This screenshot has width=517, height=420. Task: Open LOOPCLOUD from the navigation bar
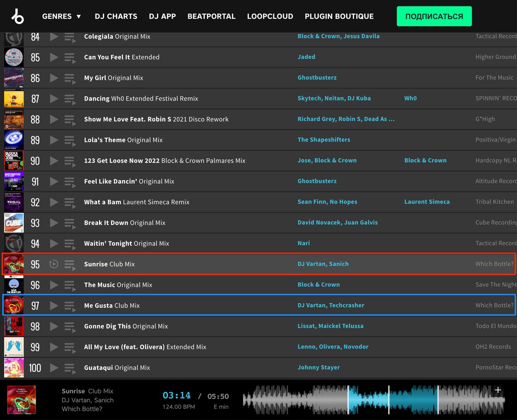click(x=270, y=16)
